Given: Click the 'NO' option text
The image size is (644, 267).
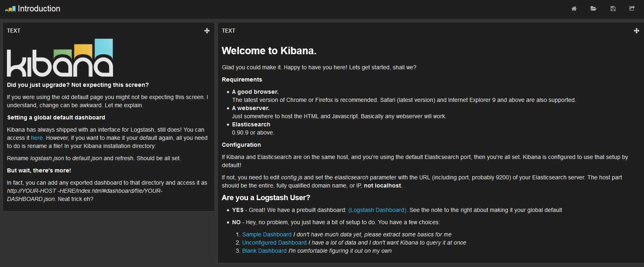Looking at the screenshot, I should tap(237, 222).
